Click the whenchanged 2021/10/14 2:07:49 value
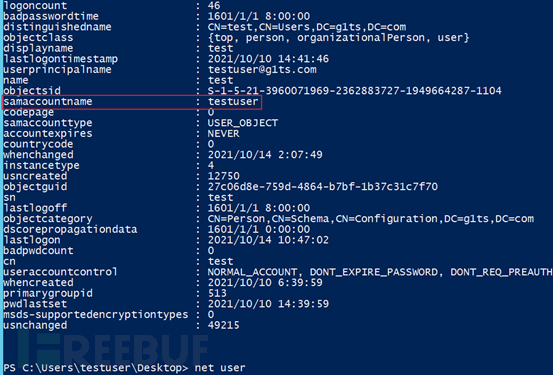This screenshot has width=553, height=375. (x=265, y=155)
